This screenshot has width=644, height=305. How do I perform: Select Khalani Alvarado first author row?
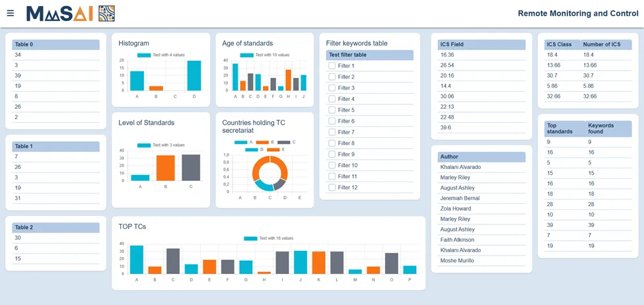coord(482,168)
